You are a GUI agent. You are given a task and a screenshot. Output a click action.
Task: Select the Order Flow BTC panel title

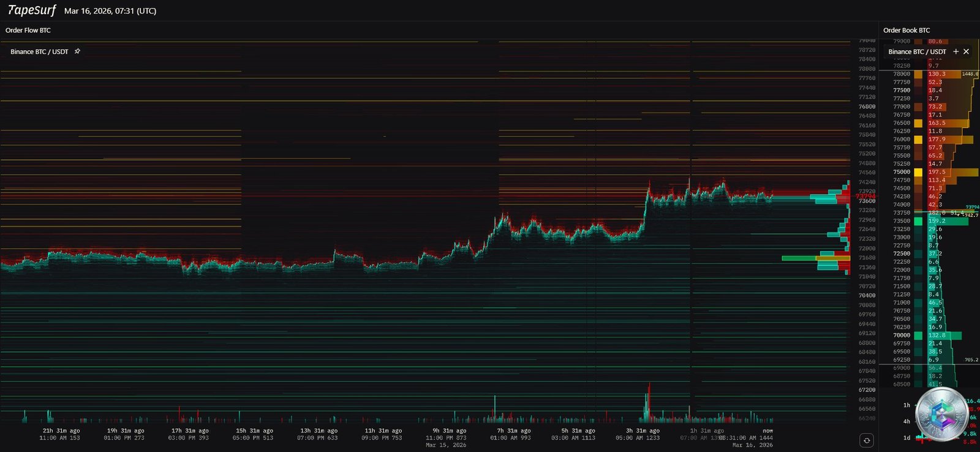28,30
